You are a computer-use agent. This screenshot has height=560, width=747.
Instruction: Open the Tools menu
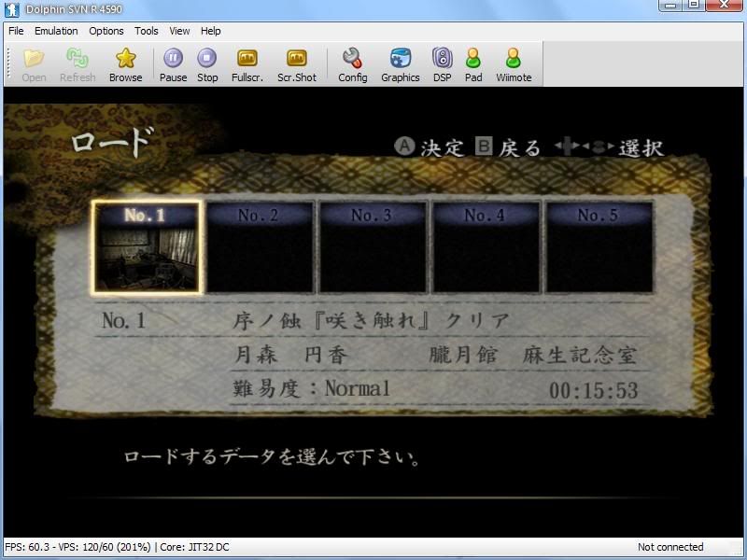pos(147,31)
